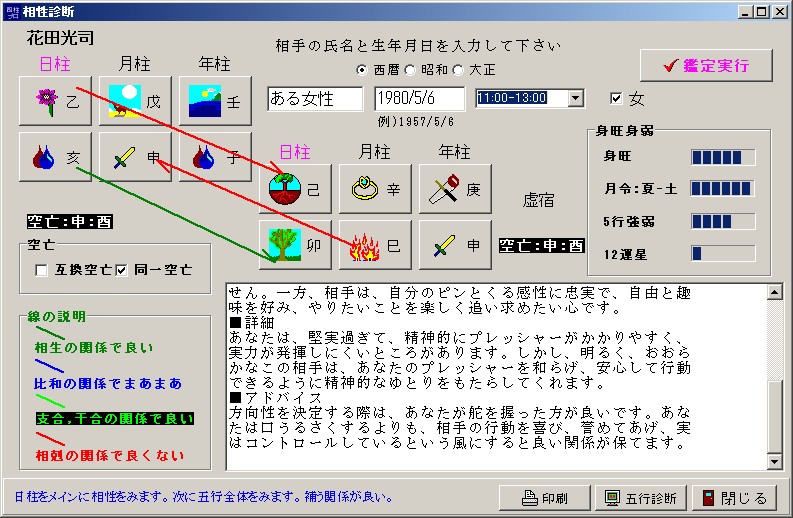
Task: Click the ring 辛 partner month pillar tile
Action: click(375, 189)
